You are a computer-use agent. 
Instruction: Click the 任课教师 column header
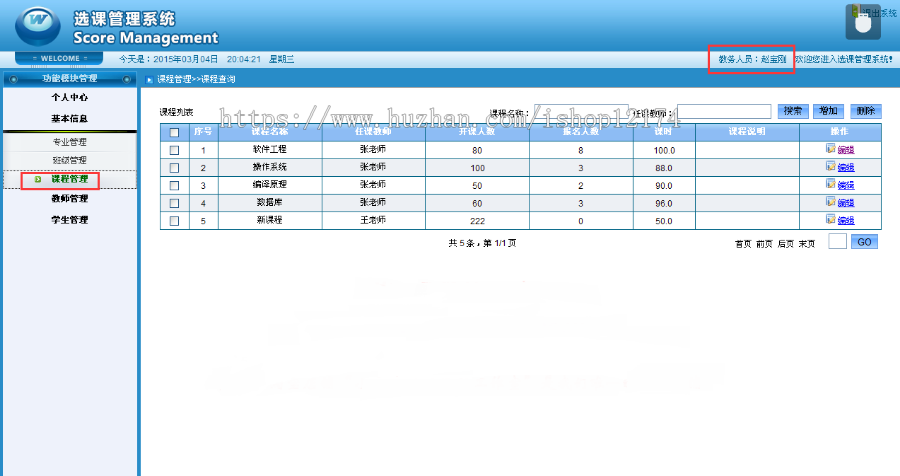373,132
